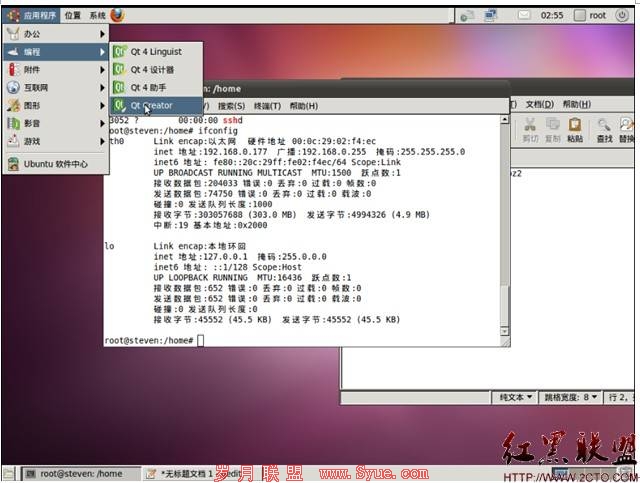Open gedit 帮助(H) menu

point(577,105)
